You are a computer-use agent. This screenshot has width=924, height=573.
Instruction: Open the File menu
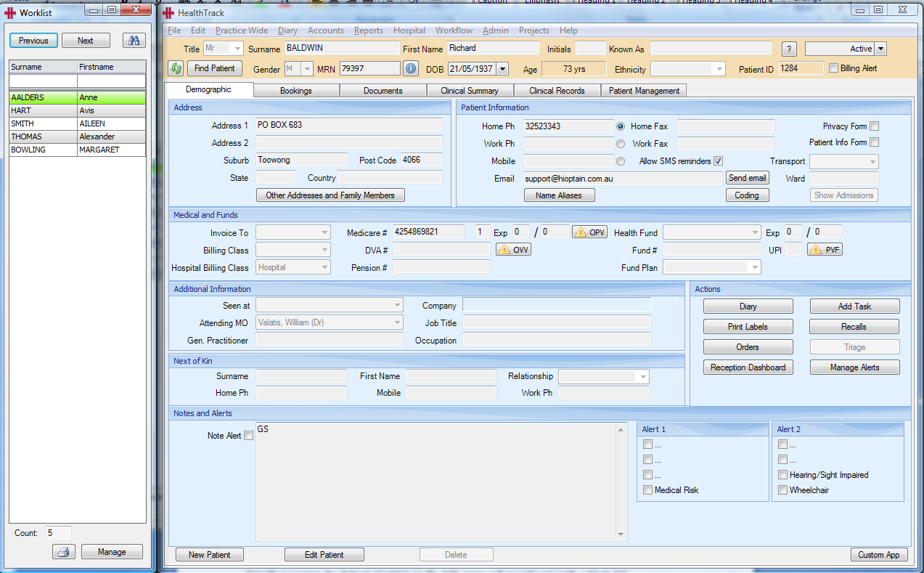point(174,31)
